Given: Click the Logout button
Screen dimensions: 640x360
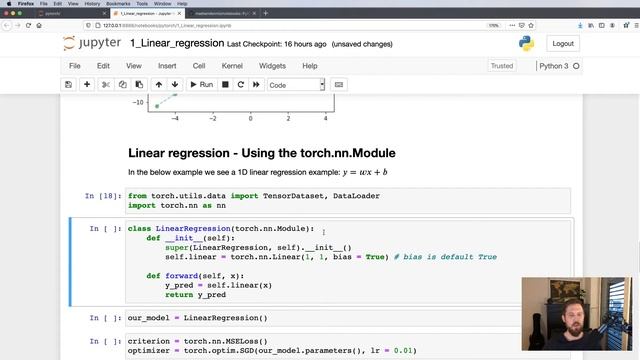Looking at the screenshot, I should coord(563,44).
